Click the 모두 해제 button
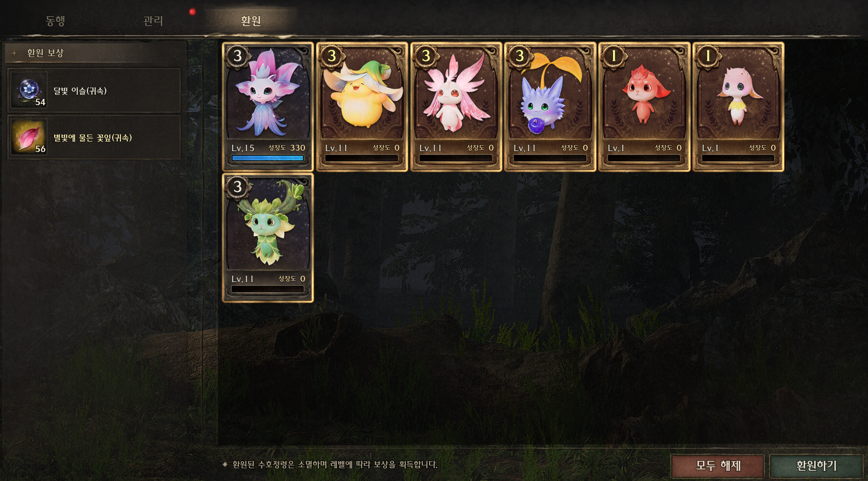 click(x=718, y=466)
